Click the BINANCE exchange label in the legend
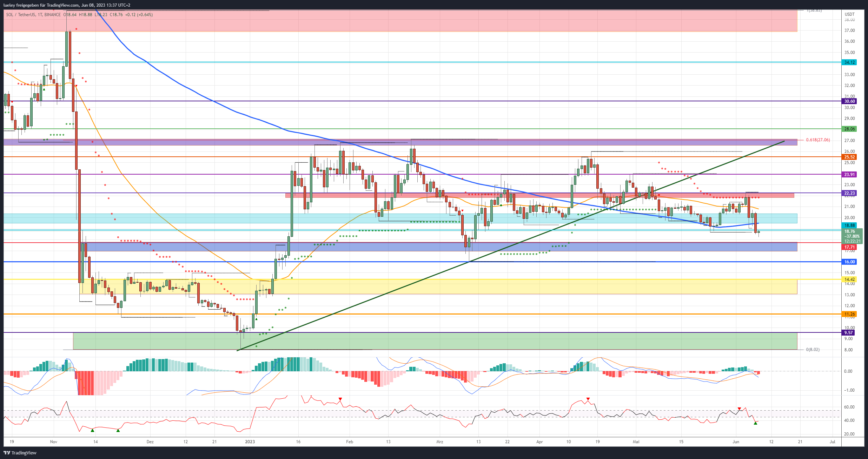 pyautogui.click(x=53, y=15)
